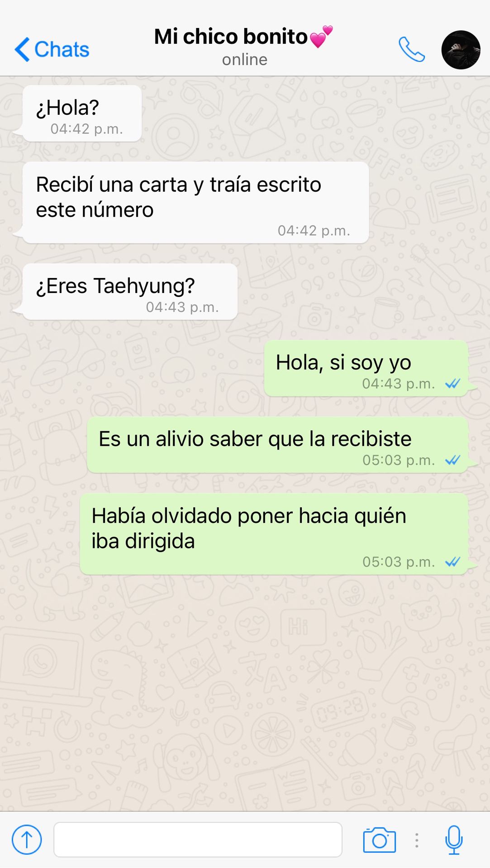
Task: Select the "¿Hola?" message bubble
Action: [x=82, y=113]
